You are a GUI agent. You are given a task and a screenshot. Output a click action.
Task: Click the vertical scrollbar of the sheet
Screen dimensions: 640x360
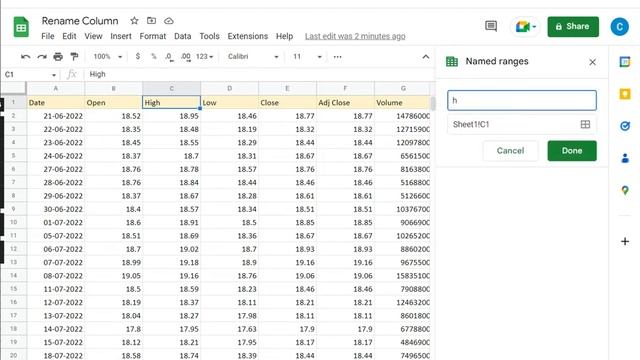tap(433, 104)
